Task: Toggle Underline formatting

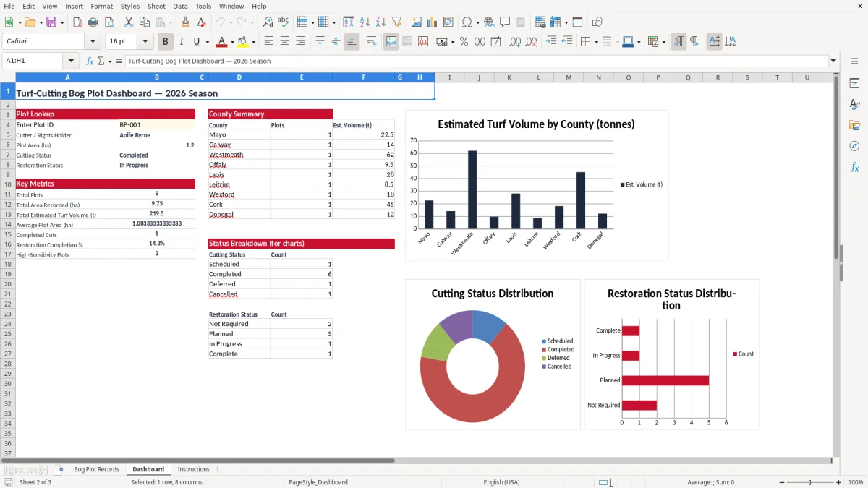Action: (x=197, y=42)
